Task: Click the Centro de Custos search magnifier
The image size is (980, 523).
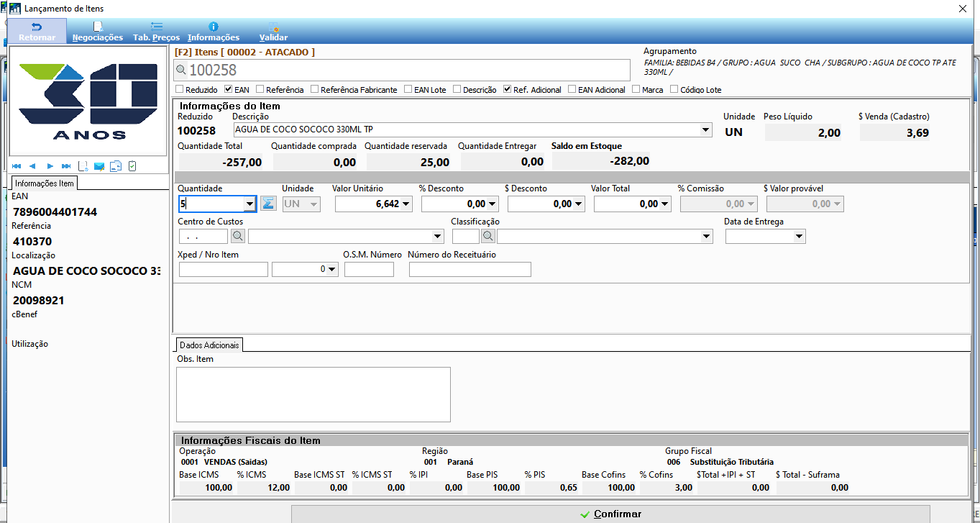Action: [x=237, y=236]
